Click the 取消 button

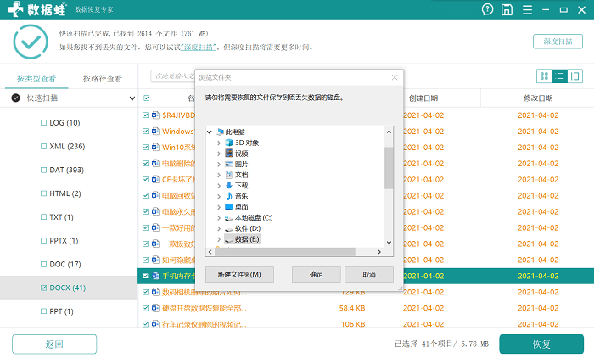tap(369, 274)
